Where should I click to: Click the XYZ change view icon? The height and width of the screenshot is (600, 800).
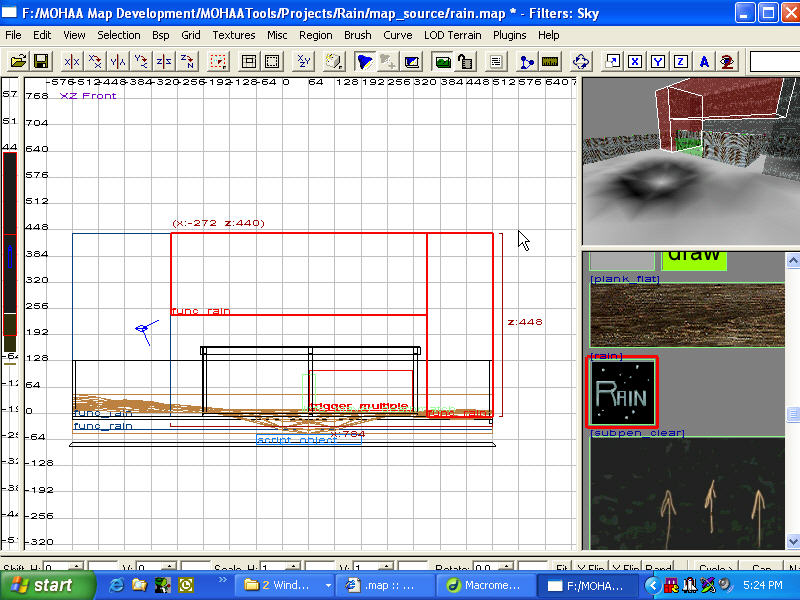303,61
